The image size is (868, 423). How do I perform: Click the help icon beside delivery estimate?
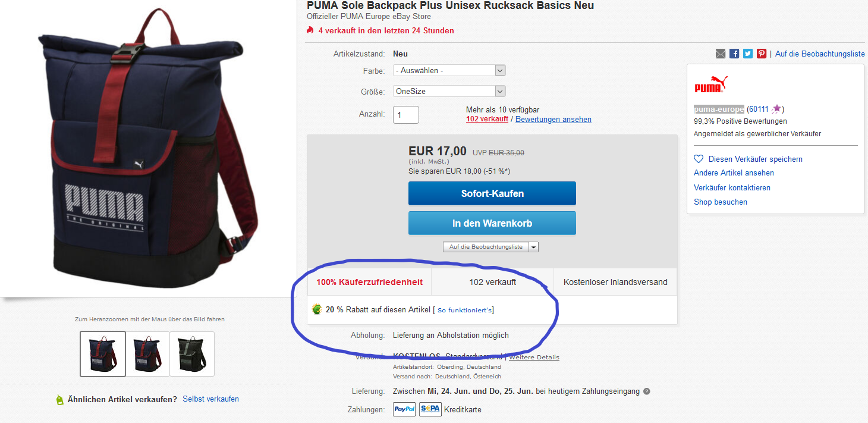647,391
